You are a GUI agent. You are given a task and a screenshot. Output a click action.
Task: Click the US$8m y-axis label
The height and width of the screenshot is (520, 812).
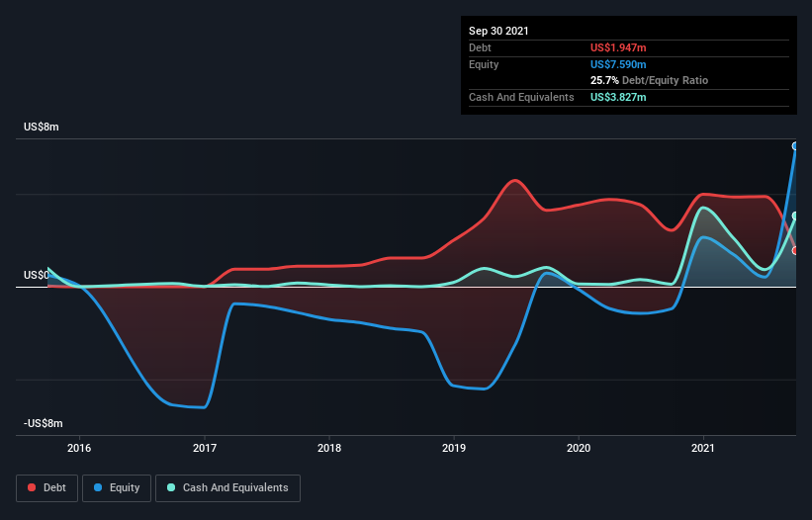pos(42,128)
